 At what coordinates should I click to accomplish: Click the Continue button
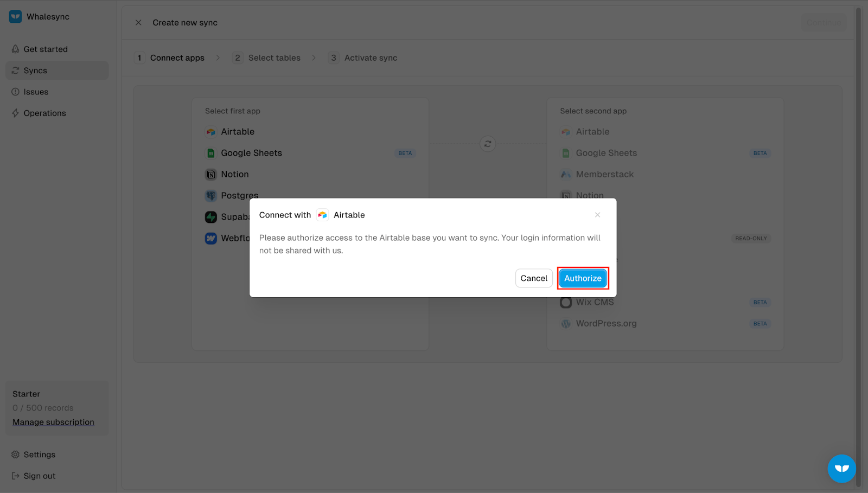click(824, 22)
